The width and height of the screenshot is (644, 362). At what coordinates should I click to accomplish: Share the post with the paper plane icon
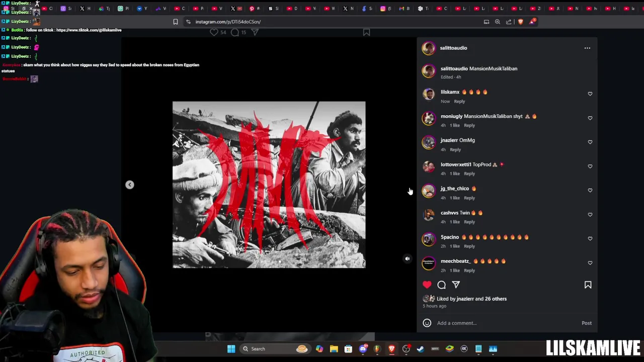[x=456, y=285]
